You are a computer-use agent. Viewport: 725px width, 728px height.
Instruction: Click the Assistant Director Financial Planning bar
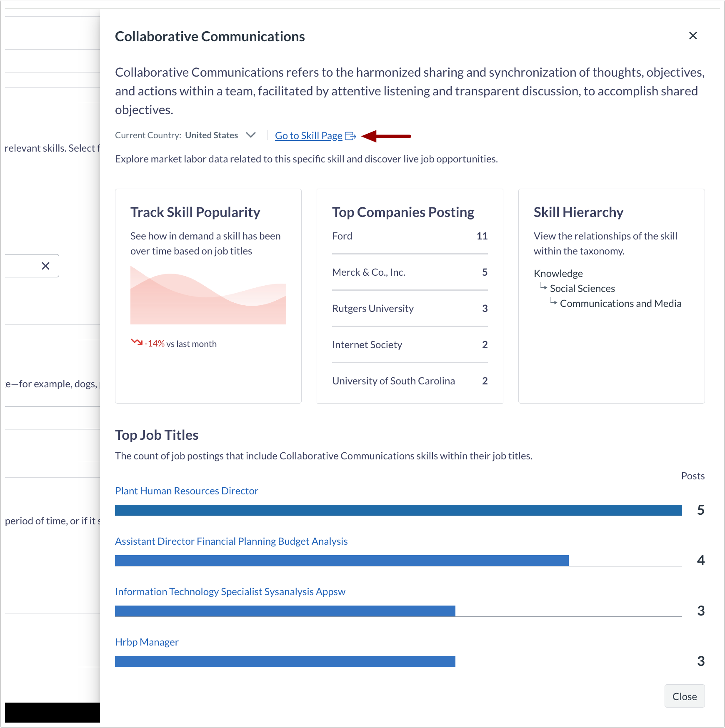(342, 561)
